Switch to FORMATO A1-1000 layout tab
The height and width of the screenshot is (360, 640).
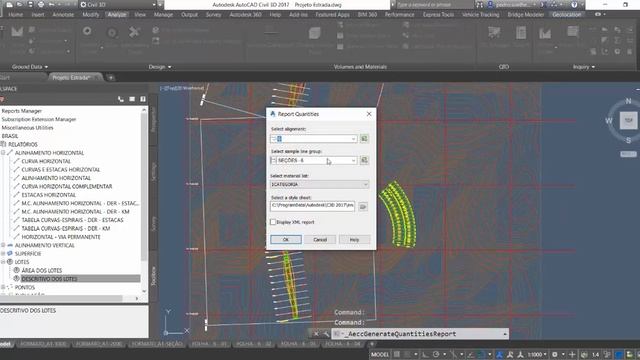[x=43, y=344]
